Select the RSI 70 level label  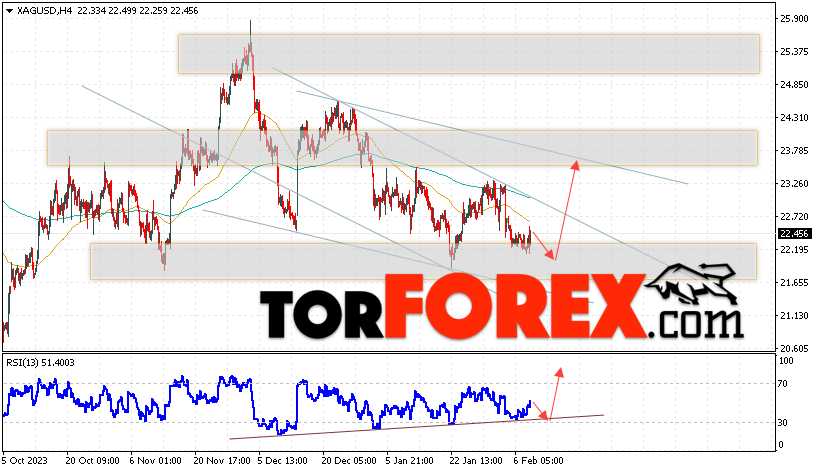[783, 384]
